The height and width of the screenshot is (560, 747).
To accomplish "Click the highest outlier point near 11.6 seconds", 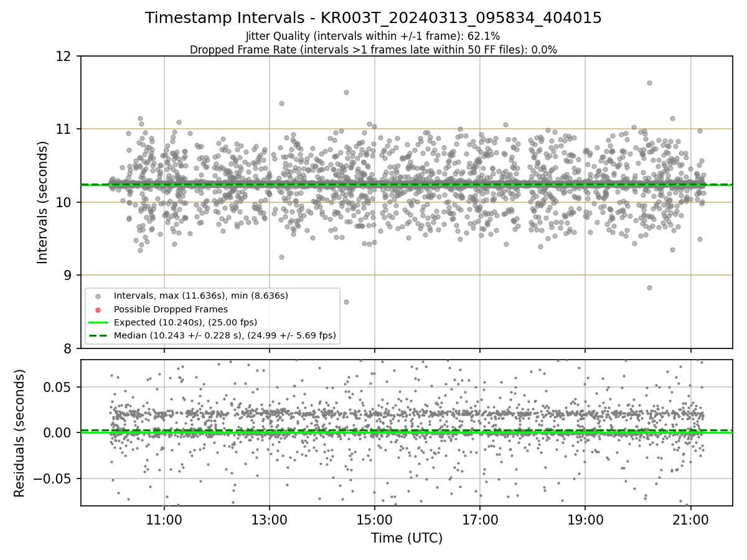I will click(649, 83).
